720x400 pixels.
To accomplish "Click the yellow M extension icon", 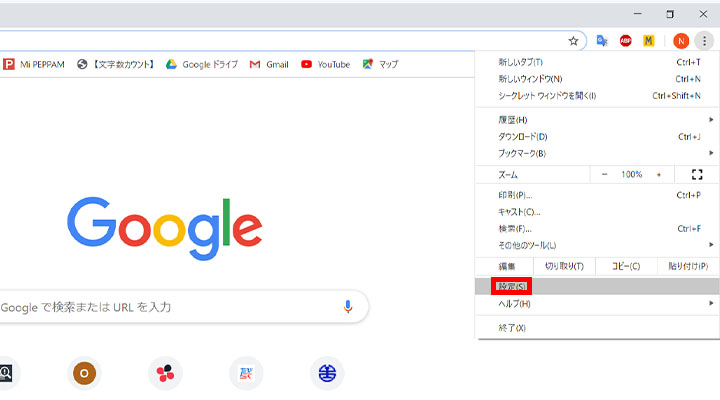I will (648, 41).
